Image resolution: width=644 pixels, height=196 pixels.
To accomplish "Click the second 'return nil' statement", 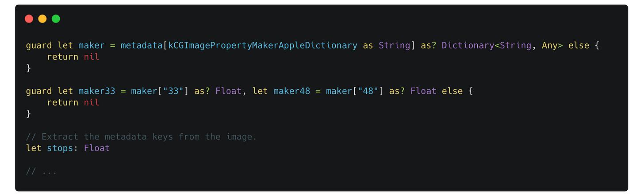I will tap(73, 103).
